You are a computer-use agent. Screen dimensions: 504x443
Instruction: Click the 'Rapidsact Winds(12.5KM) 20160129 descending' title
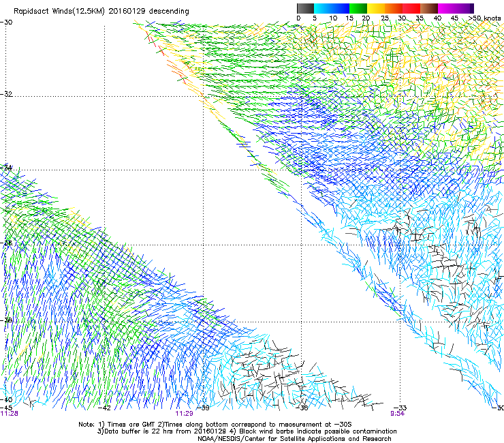[101, 12]
